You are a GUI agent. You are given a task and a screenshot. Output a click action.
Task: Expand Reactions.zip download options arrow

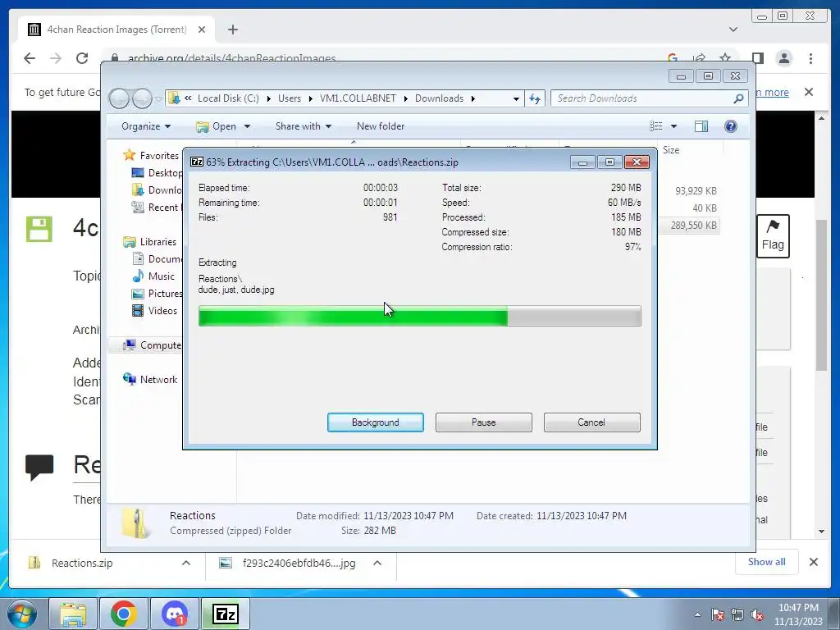coord(186,563)
